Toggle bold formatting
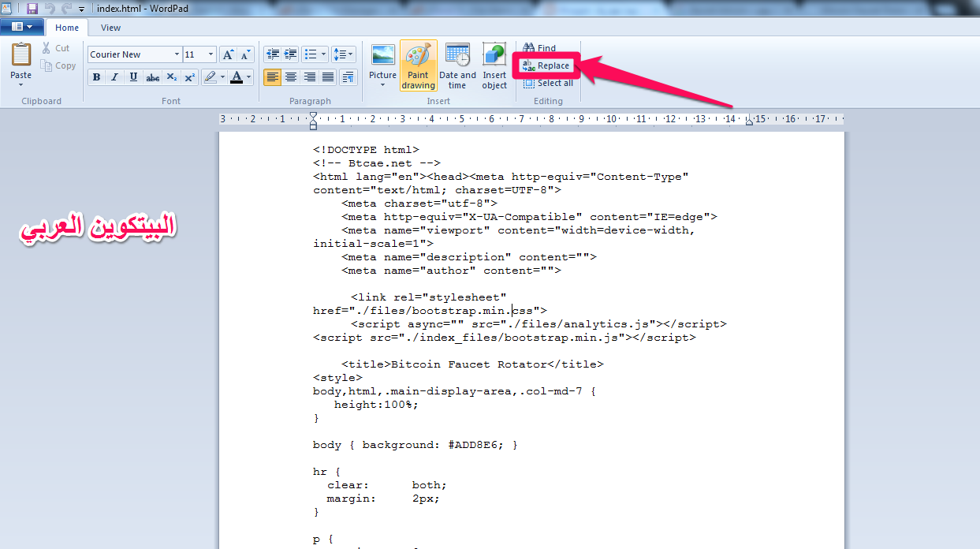Screen dimensions: 980x549 [x=96, y=77]
